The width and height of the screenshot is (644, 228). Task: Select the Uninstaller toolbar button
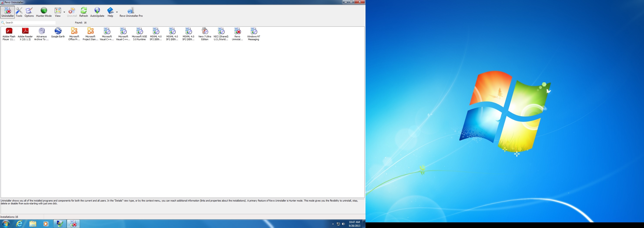click(x=7, y=12)
